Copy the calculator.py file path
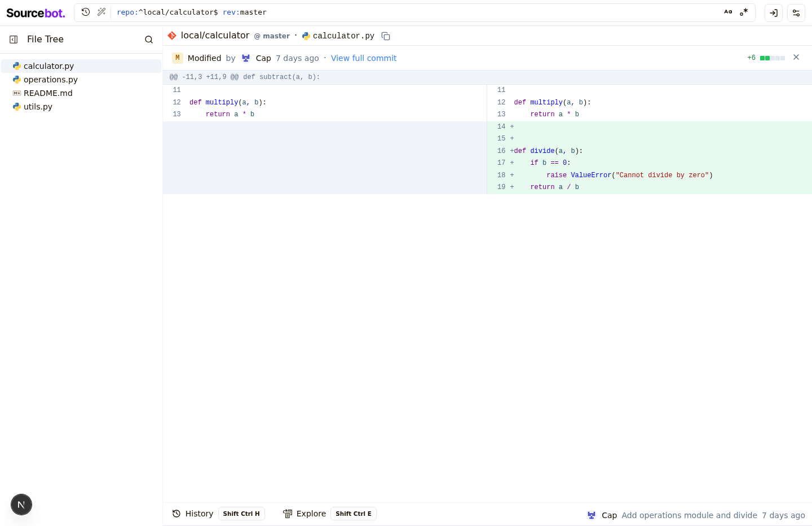The image size is (812, 526). point(386,36)
